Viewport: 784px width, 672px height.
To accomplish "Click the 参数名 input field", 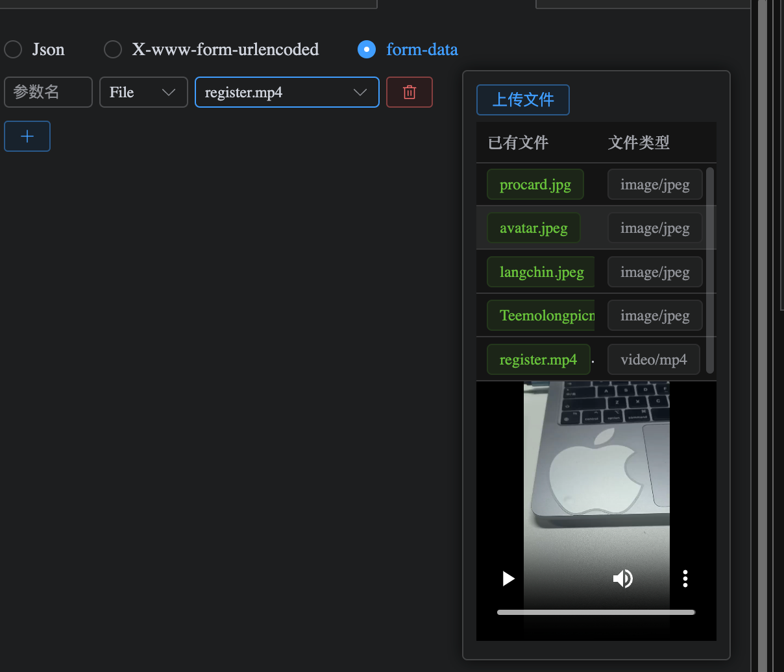I will pyautogui.click(x=48, y=92).
